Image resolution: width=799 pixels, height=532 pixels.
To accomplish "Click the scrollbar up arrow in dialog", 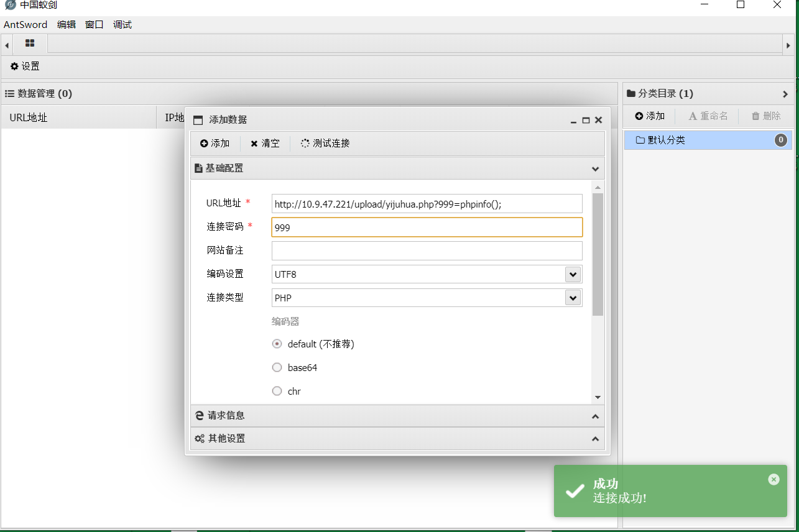I will pyautogui.click(x=598, y=187).
